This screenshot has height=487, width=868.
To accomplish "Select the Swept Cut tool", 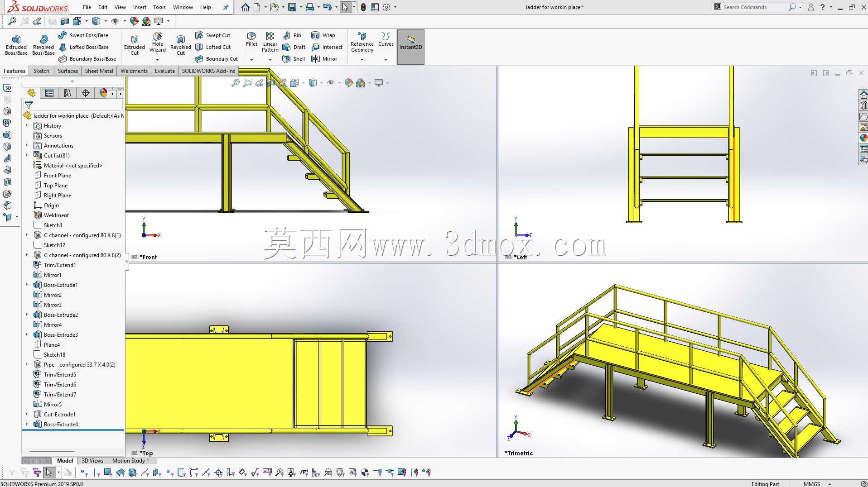I will coord(212,35).
